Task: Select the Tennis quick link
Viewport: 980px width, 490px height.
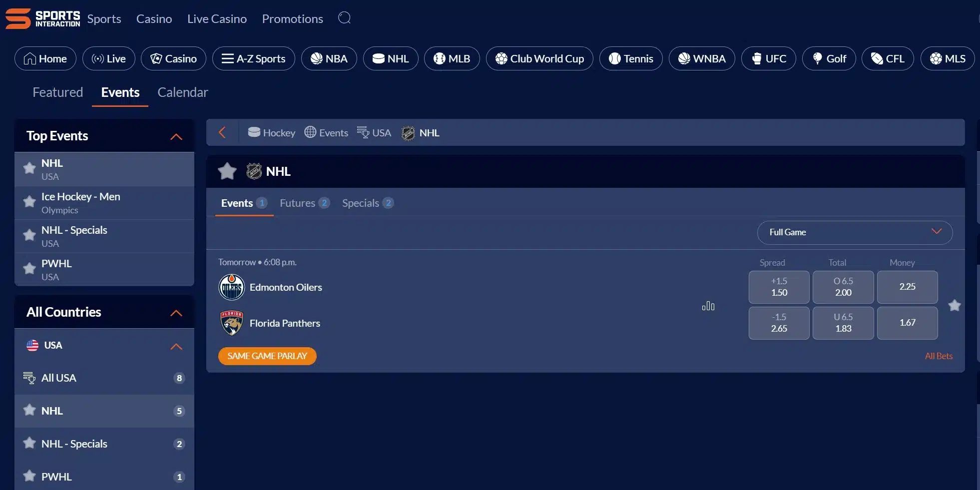Action: tap(631, 58)
